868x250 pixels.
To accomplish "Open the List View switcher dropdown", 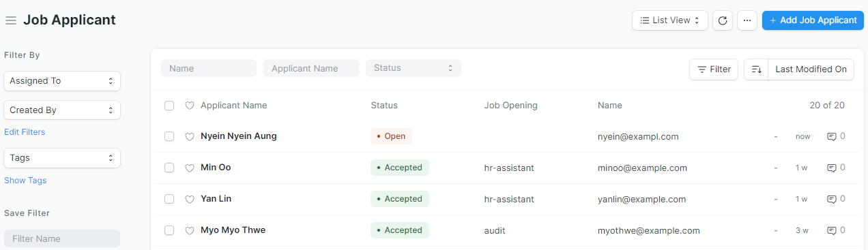I will 670,20.
